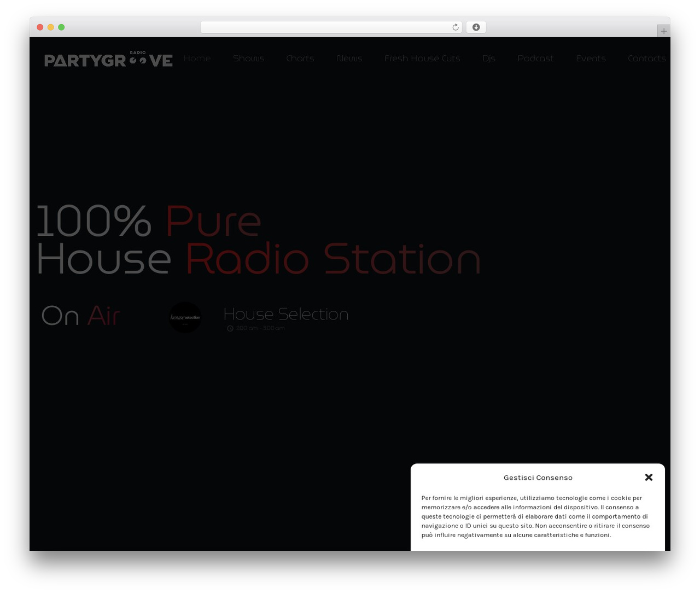
Task: Click the House Selection show thumbnail
Action: click(x=185, y=317)
